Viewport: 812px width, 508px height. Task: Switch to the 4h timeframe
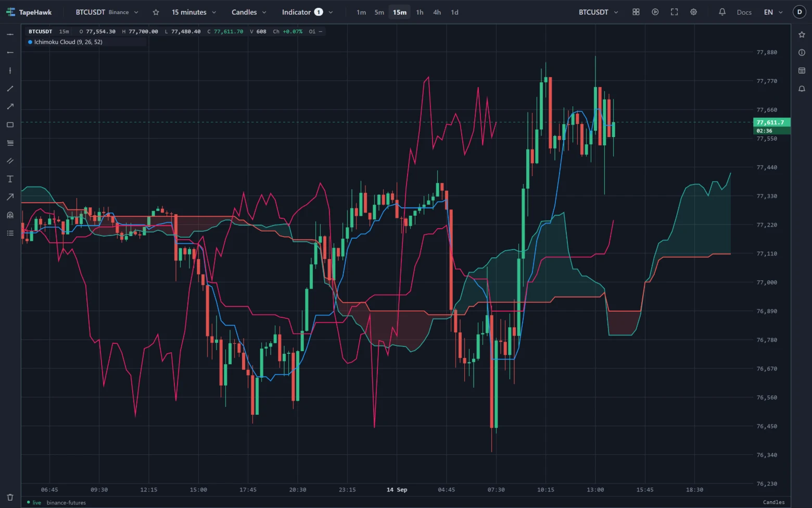click(x=437, y=12)
